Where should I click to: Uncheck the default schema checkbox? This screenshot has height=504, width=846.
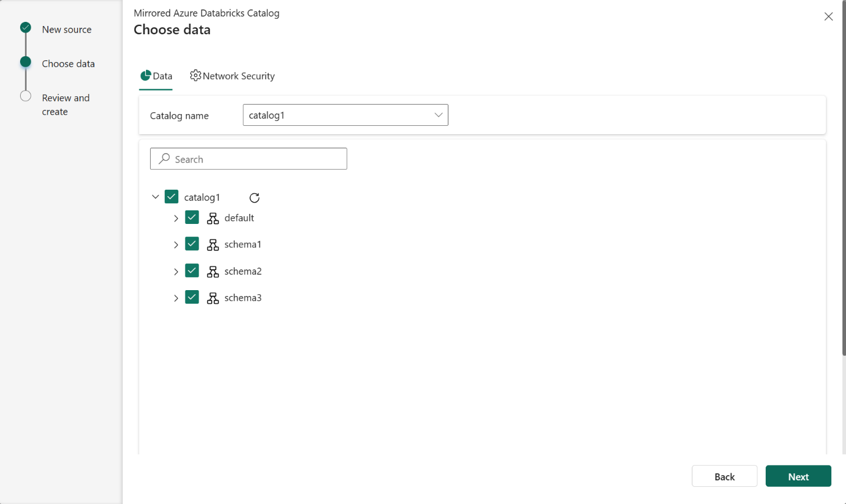(192, 217)
